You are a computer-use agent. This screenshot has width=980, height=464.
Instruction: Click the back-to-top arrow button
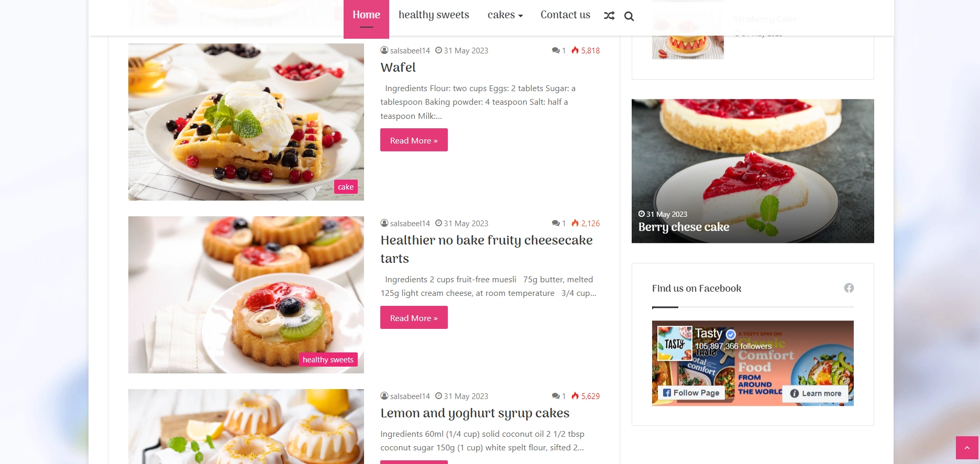967,448
